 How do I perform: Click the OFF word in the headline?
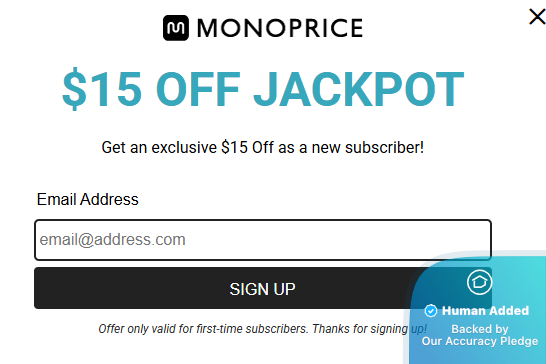[x=198, y=89]
